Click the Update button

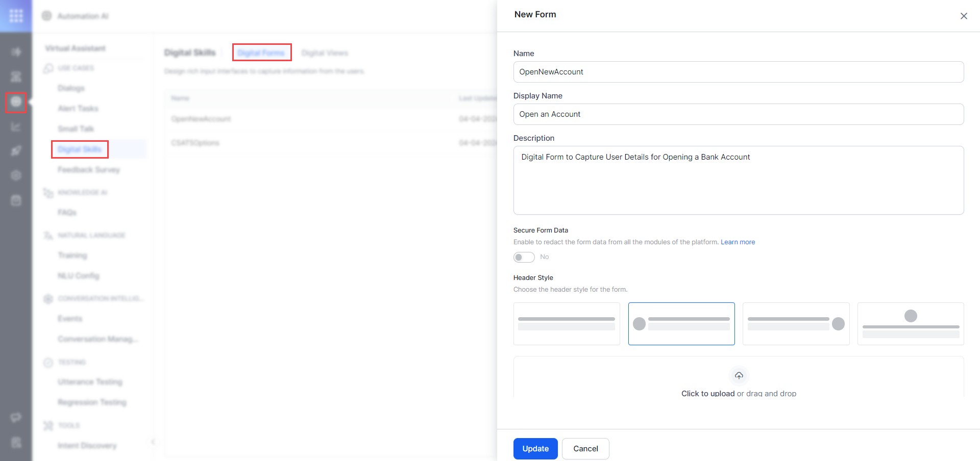535,449
